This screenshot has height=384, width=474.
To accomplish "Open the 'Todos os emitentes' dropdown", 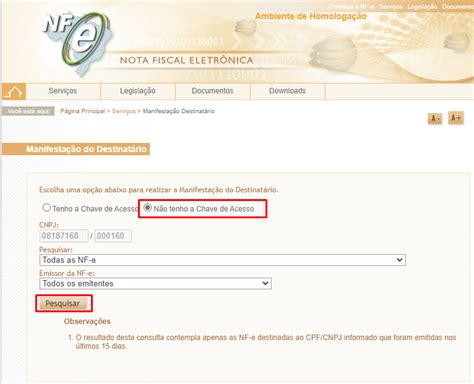I will (155, 284).
